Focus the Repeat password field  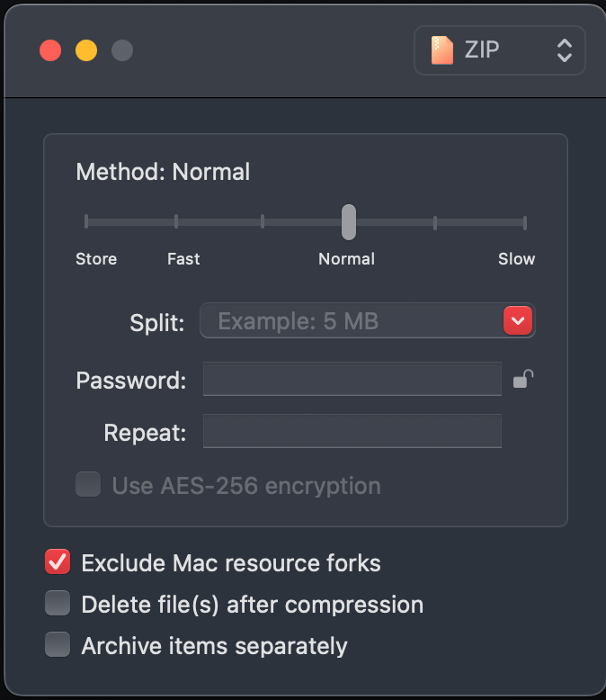(x=352, y=432)
